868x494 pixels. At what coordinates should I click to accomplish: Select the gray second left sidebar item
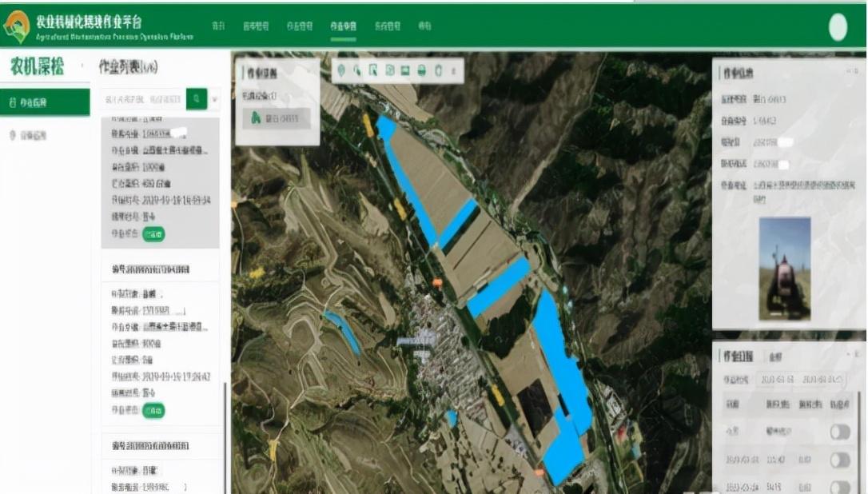pos(45,135)
